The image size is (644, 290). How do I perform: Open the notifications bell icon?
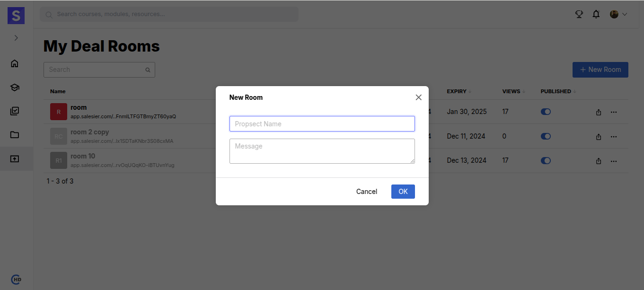(x=596, y=14)
